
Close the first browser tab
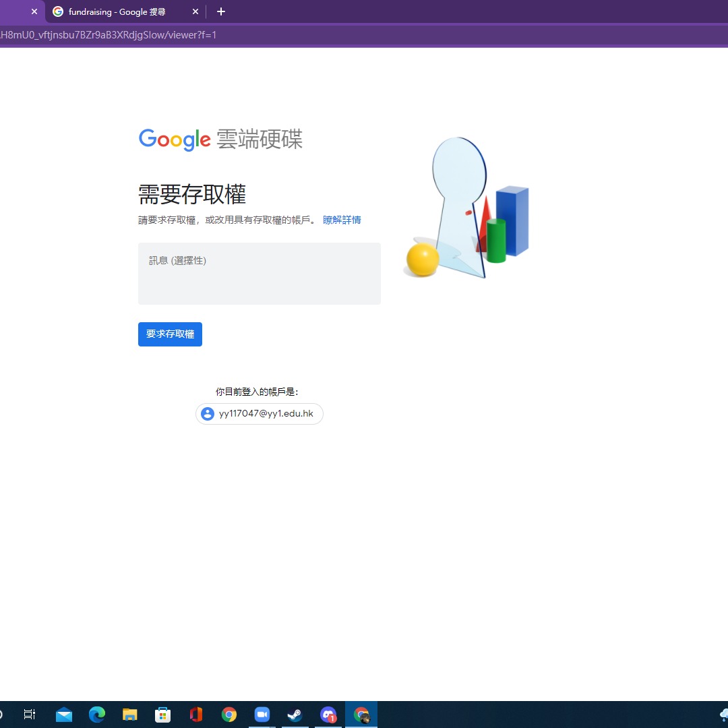34,11
